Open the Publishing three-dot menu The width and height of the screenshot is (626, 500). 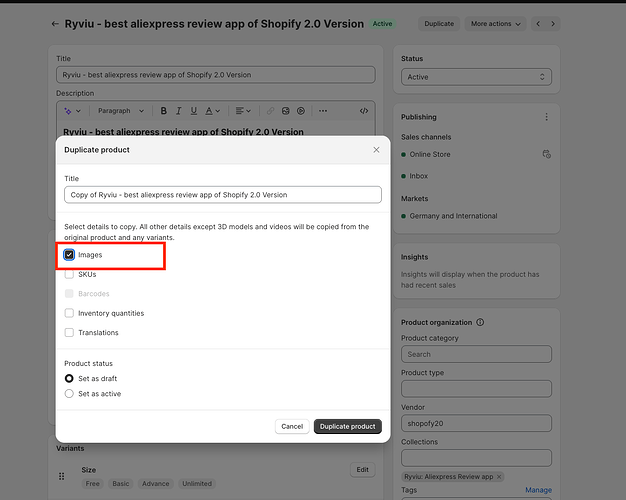tap(546, 117)
